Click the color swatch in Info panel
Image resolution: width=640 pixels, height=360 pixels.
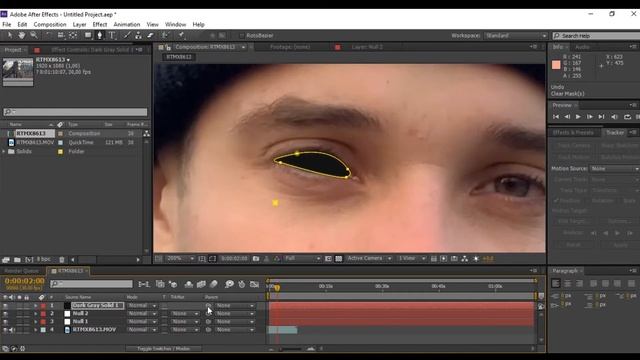[x=556, y=65]
